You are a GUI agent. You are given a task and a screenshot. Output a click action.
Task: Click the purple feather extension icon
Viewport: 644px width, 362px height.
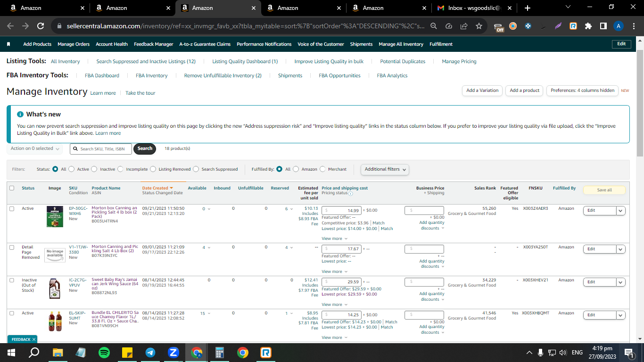point(558,26)
